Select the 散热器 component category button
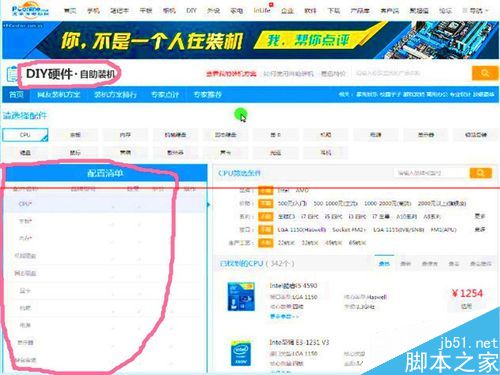Screen dimensions: 500x375 175,152
